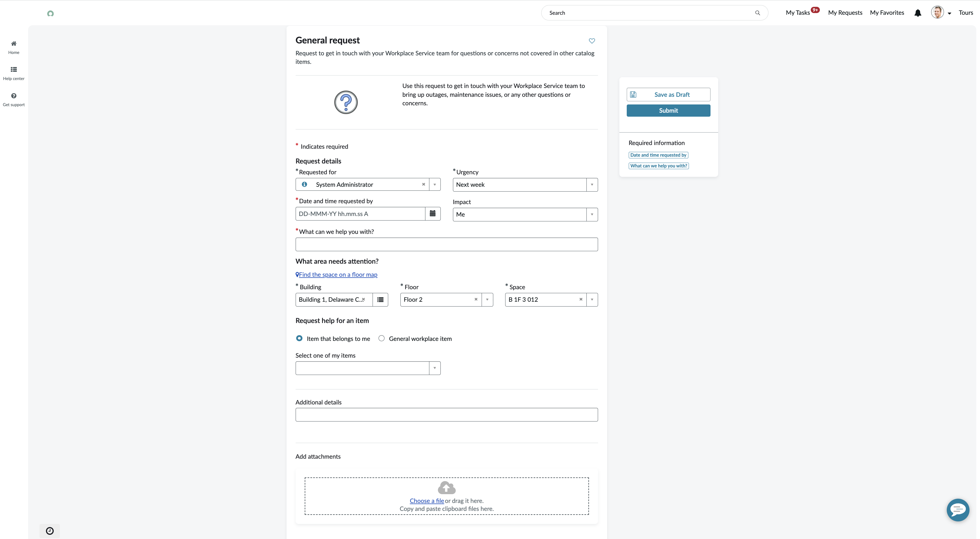Click the My Tasks 9+ badge
The height and width of the screenshot is (539, 980).
tap(815, 10)
